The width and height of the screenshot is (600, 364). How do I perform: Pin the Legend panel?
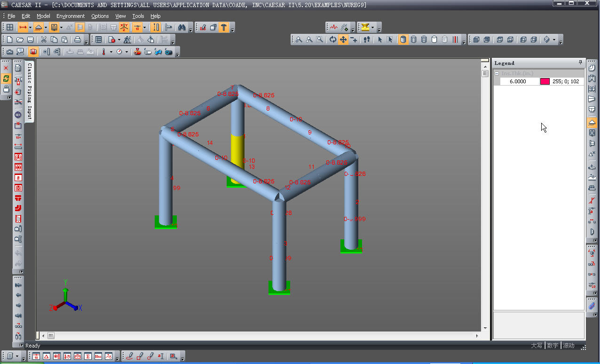click(x=580, y=63)
